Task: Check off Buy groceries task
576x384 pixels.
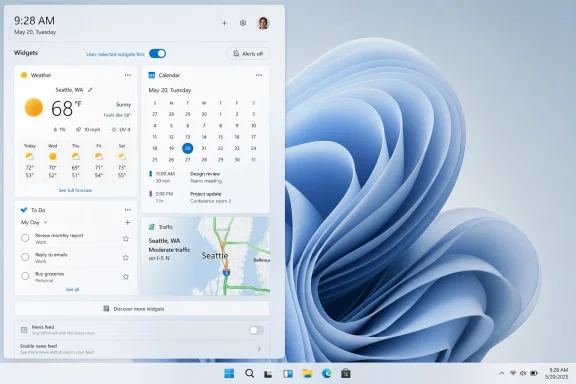Action: pyautogui.click(x=25, y=276)
